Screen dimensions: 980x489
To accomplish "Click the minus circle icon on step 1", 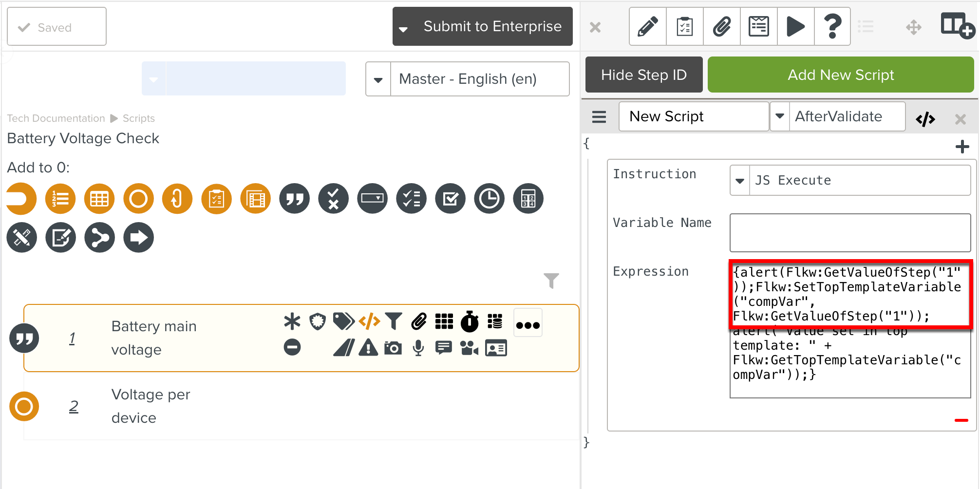I will tap(292, 347).
